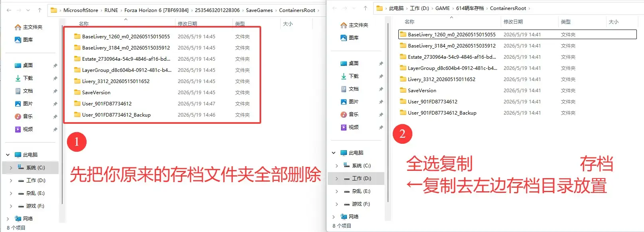Viewport: 644px width, 232px height.
Task: Open BaseLivery_1260 folder in left window
Action: coord(126,36)
